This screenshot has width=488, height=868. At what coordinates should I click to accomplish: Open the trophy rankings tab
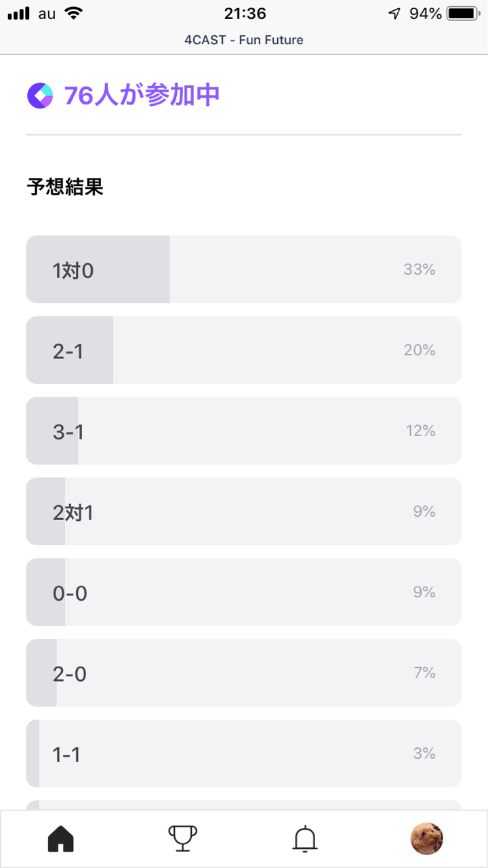[183, 839]
